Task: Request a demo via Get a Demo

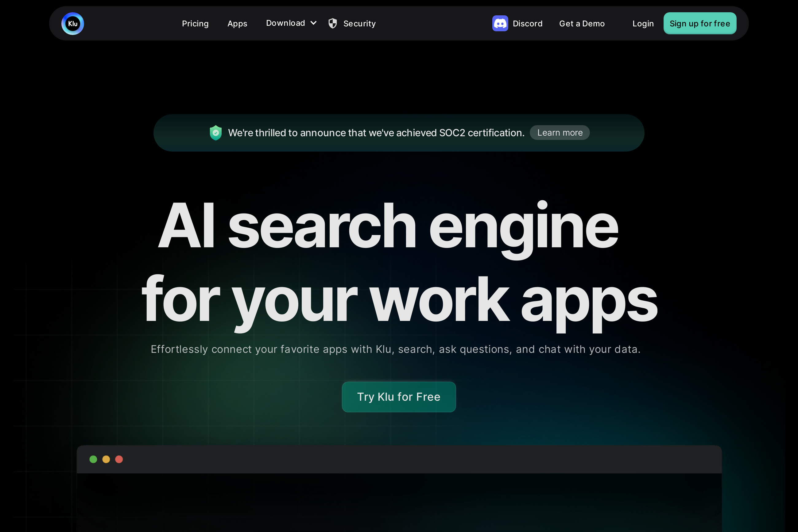Action: [582, 24]
